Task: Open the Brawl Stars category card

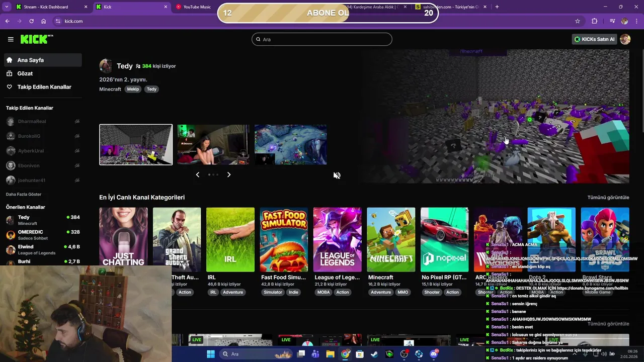Action: tap(605, 240)
